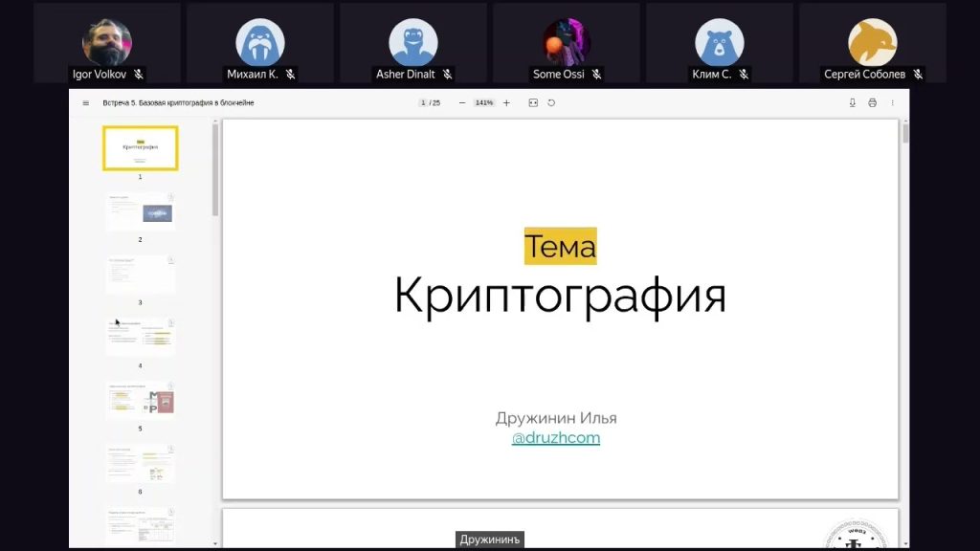Rotate the document counterclockwise
Viewport: 980px width, 551px height.
551,103
